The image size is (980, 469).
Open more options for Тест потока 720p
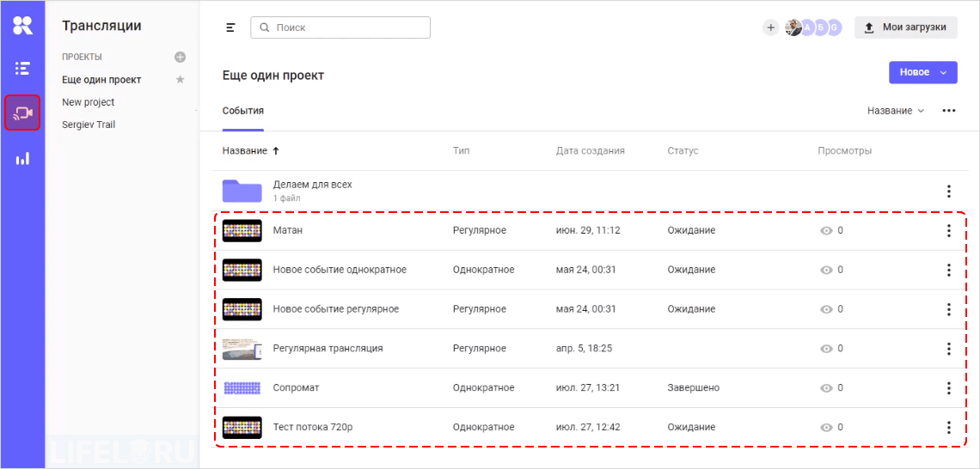949,427
